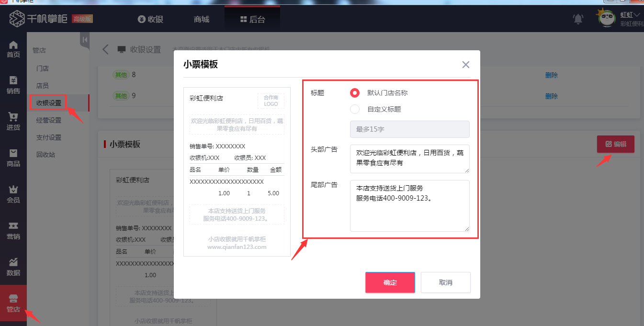
Task: Open the 会员 management icon
Action: click(x=13, y=194)
